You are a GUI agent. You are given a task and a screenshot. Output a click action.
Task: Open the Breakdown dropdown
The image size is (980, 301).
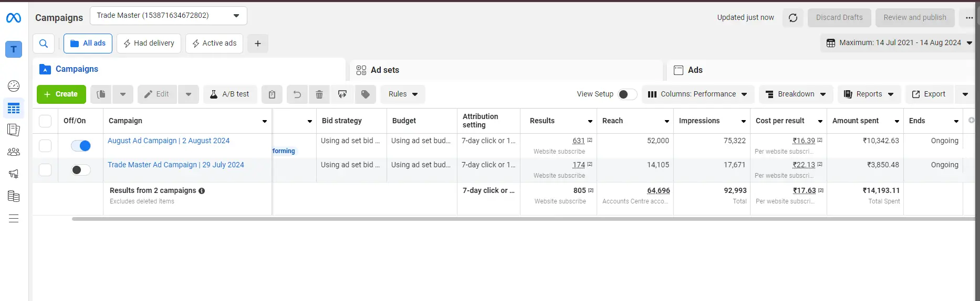coord(796,94)
